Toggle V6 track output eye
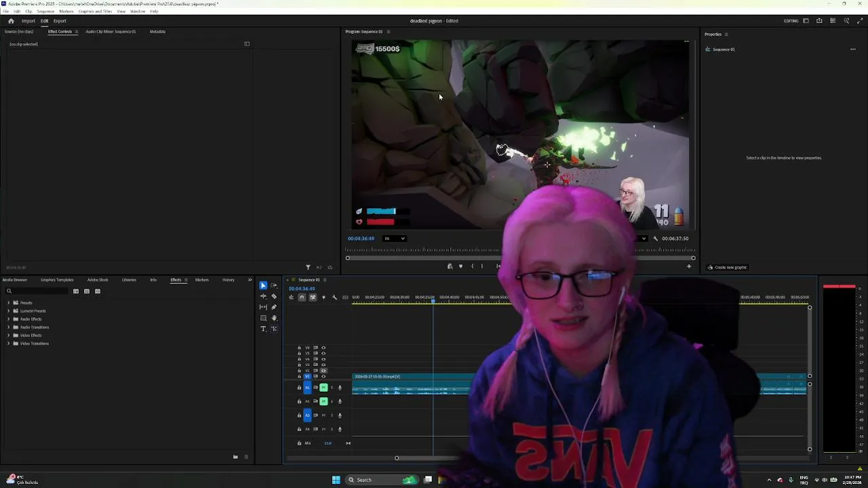868x488 pixels. (x=323, y=348)
